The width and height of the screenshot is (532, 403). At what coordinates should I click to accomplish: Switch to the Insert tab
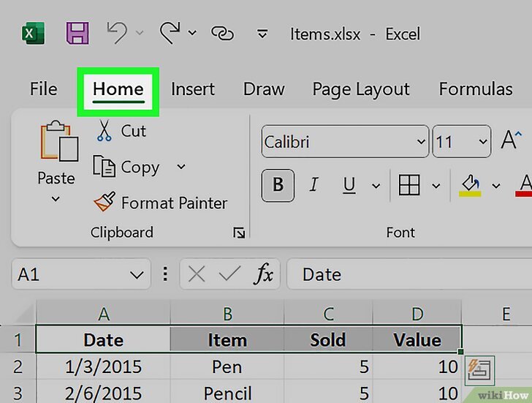point(193,89)
